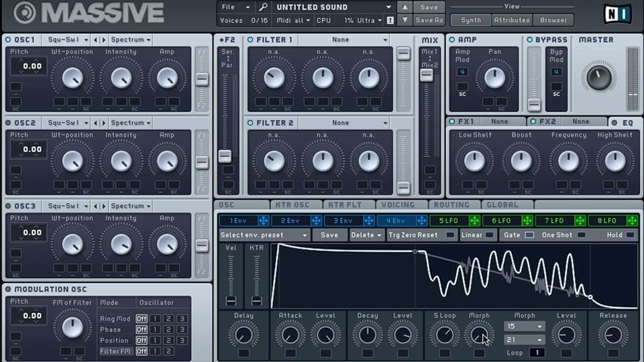644x362 pixels.
Task: Click the 5 LFO green cross modulation handle
Action: pos(474,221)
